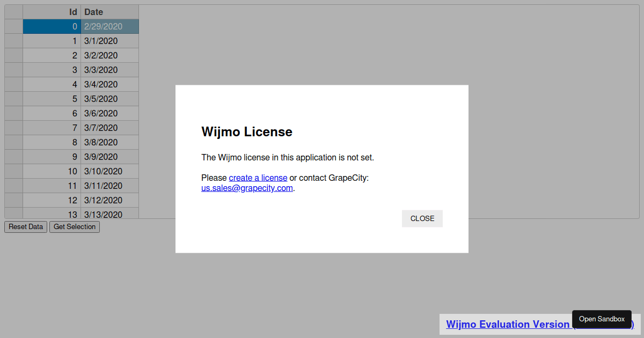Click the Open Sandbox button

pos(602,319)
